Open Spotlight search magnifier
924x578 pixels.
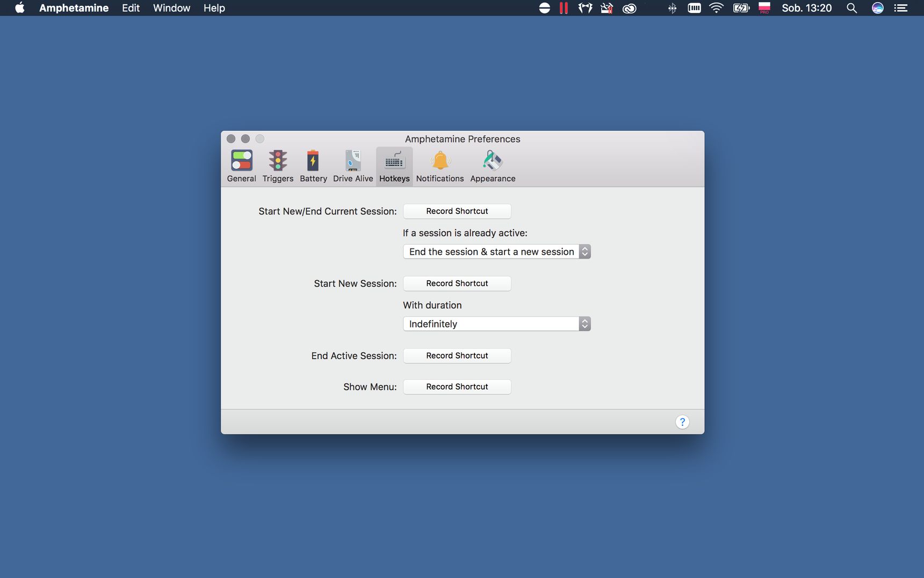851,8
